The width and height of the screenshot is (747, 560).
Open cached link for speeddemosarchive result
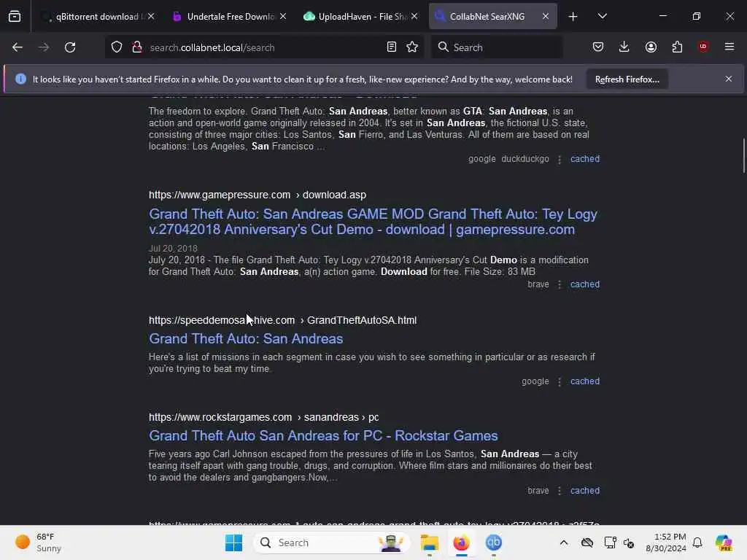point(585,381)
